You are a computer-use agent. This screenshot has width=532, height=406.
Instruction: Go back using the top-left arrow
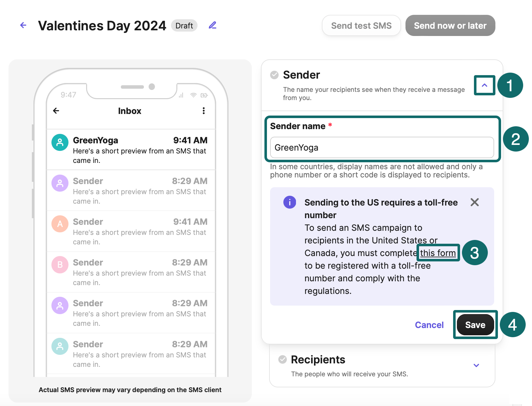(x=23, y=25)
